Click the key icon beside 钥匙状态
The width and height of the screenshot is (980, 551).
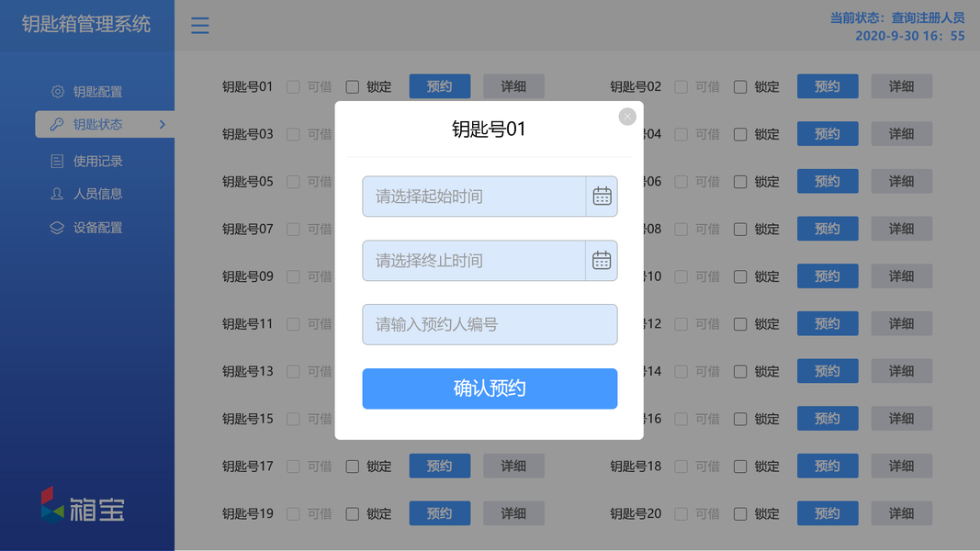[x=57, y=125]
